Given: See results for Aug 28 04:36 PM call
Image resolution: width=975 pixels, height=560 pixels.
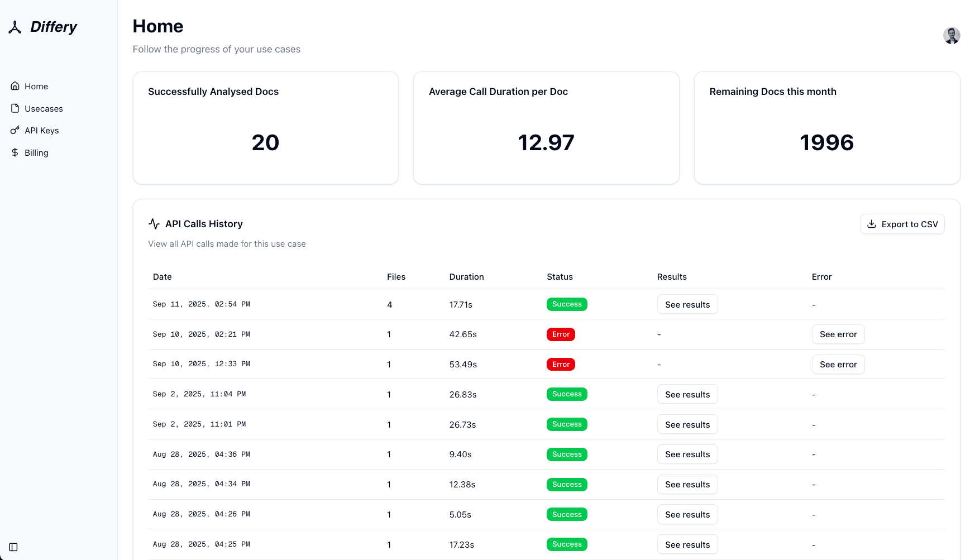Looking at the screenshot, I should (687, 454).
